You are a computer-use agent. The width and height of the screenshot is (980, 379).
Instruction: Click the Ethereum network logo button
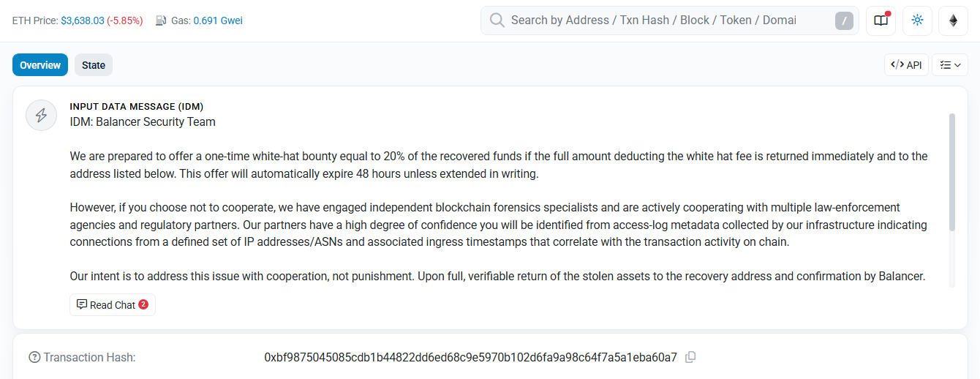pos(953,20)
